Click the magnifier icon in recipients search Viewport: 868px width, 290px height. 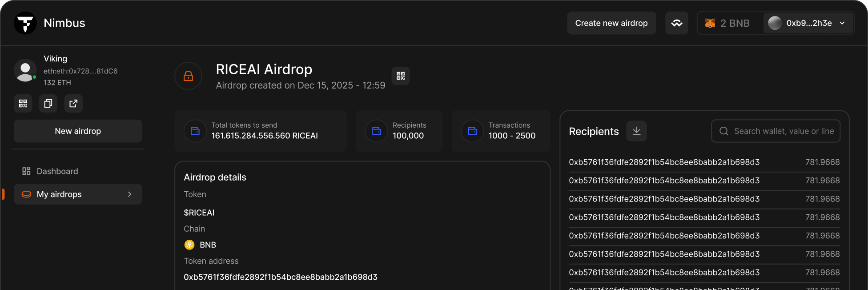(x=724, y=131)
